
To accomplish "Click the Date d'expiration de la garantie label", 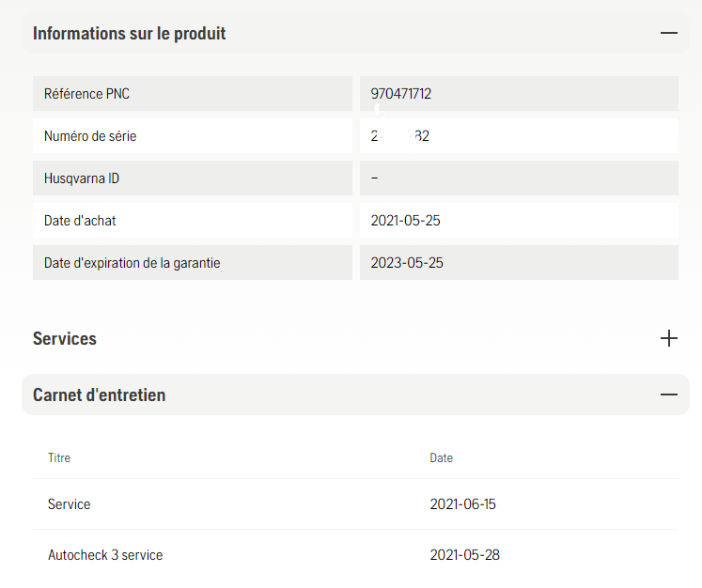I will pyautogui.click(x=133, y=263).
